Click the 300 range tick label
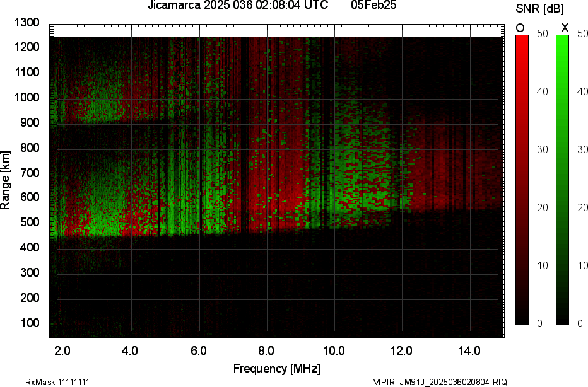Viewport: 588px width, 387px height. [x=30, y=273]
